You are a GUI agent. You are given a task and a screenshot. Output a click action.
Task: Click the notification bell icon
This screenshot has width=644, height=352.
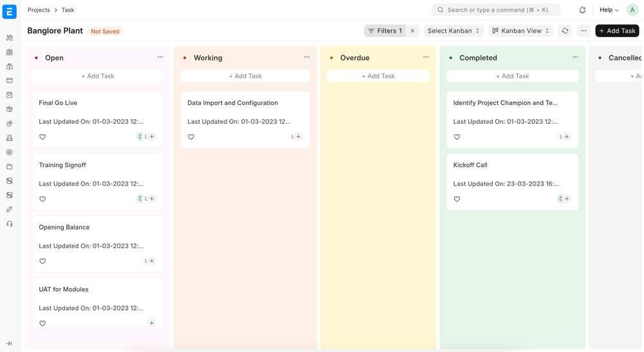click(582, 10)
